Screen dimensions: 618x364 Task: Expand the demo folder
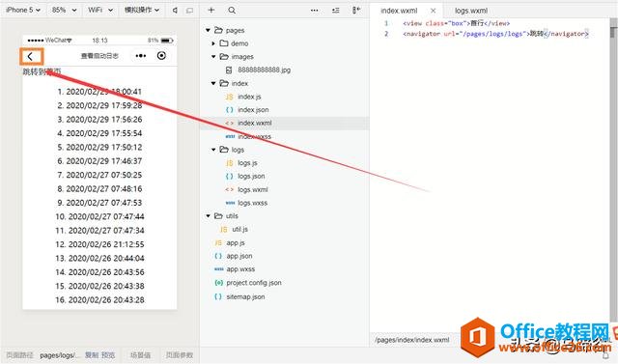[213, 43]
